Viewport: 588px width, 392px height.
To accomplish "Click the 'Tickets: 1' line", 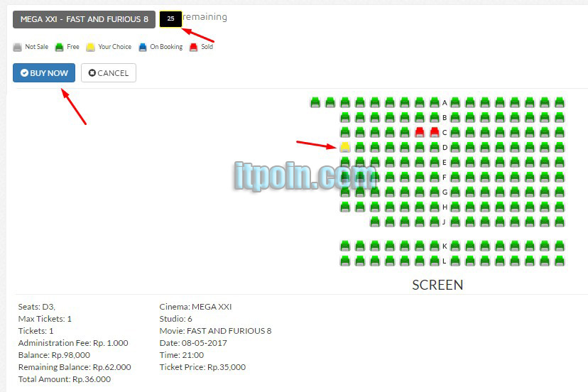I will [36, 331].
